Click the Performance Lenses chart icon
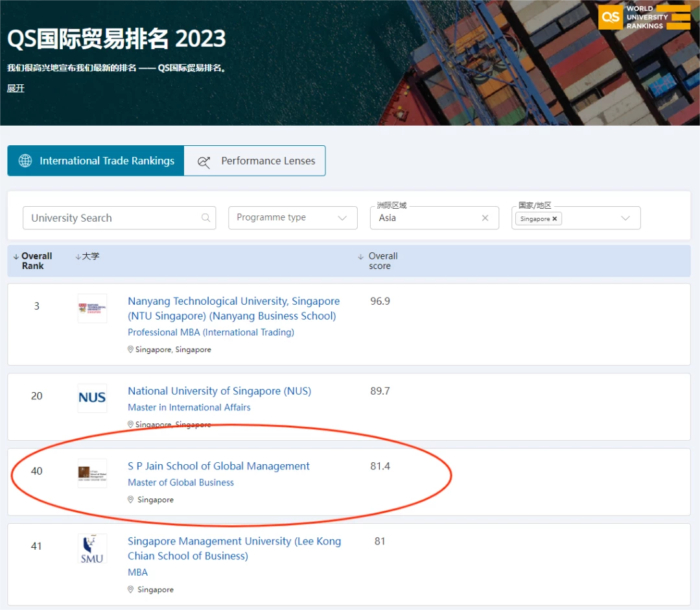This screenshot has width=700, height=610. 204,162
